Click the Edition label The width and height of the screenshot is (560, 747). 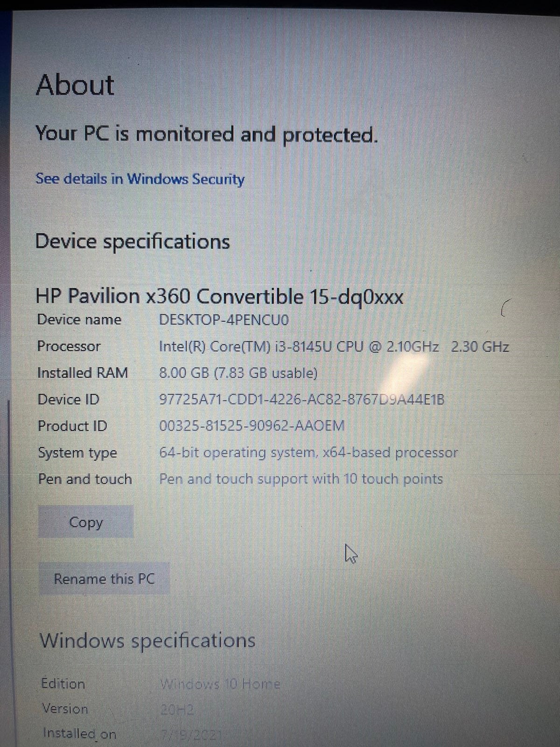[x=63, y=684]
